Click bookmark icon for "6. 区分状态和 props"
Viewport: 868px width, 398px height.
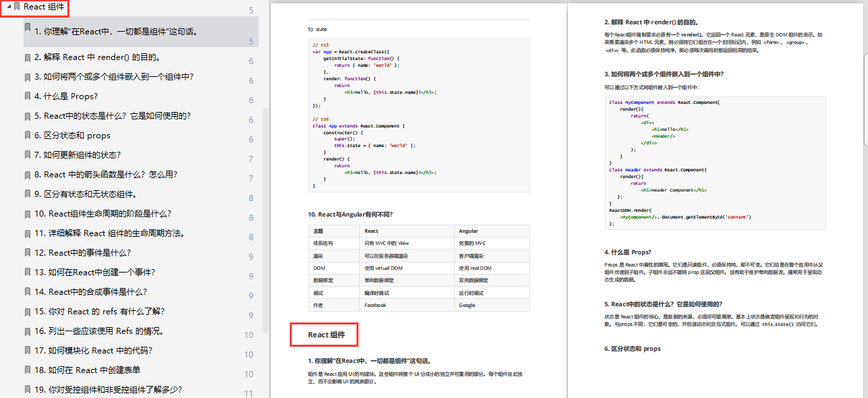(x=28, y=136)
